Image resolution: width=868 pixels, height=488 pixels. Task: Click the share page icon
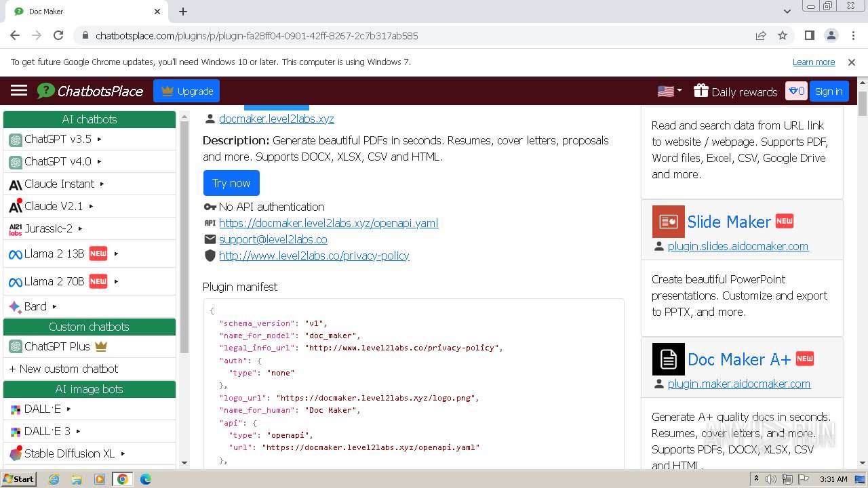(x=761, y=35)
